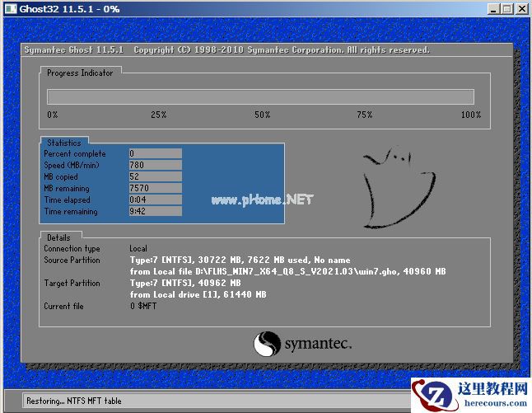Click the target NTFS 40962 MB line
This screenshot has width=532, height=413.
click(185, 284)
